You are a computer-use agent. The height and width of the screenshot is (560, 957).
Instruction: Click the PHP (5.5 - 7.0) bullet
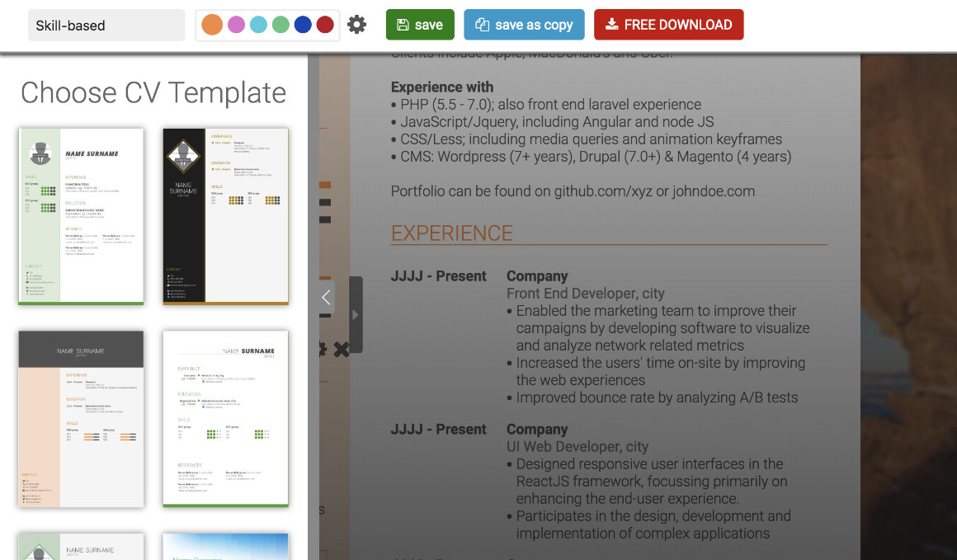coord(545,104)
